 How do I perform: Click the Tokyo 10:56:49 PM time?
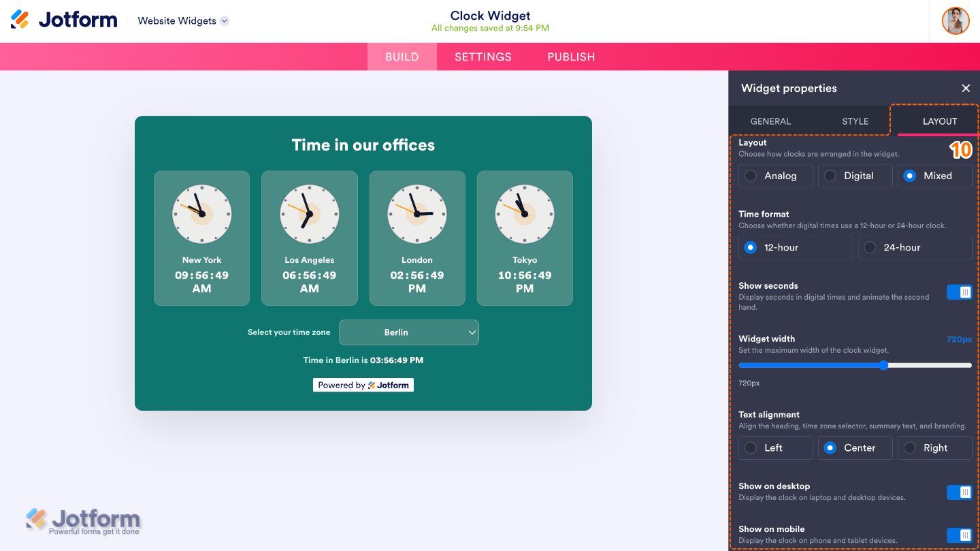tap(525, 281)
